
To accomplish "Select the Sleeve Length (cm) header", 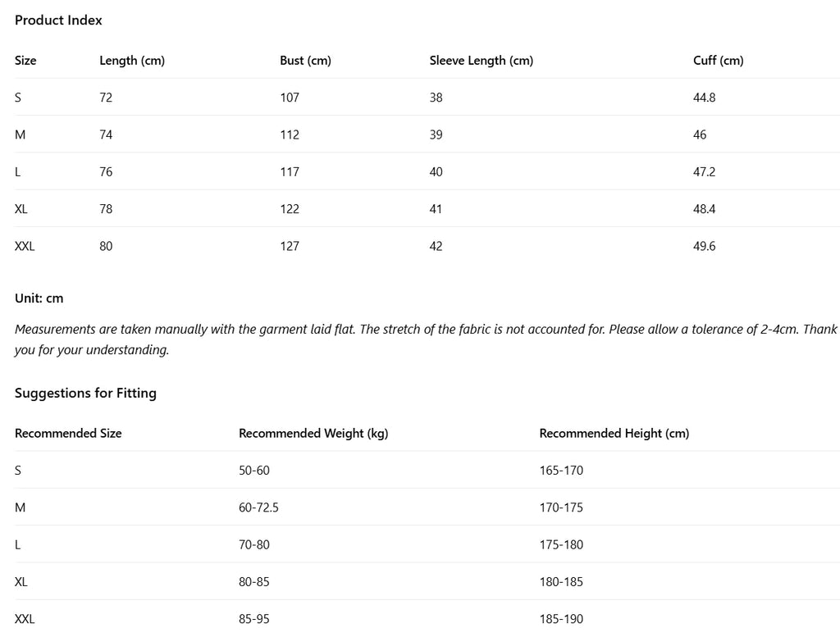I will [x=481, y=61].
